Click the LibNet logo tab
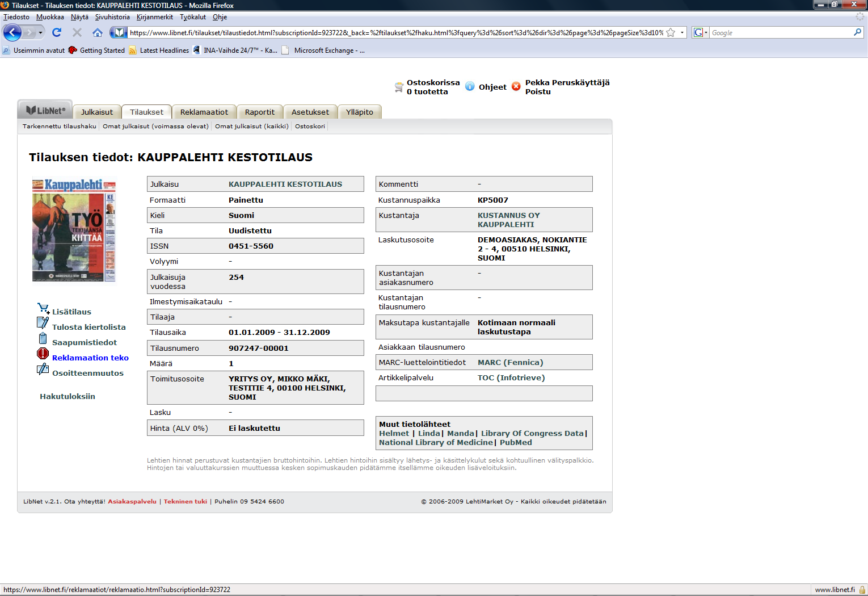Image resolution: width=868 pixels, height=596 pixels. [x=46, y=111]
